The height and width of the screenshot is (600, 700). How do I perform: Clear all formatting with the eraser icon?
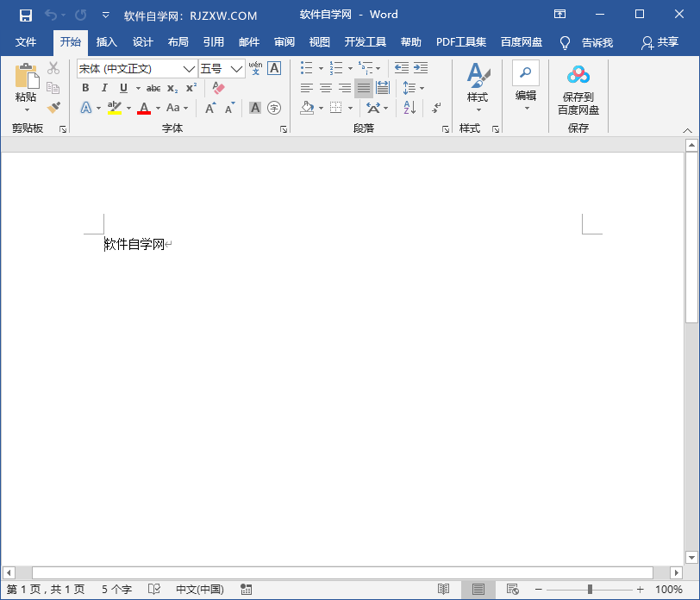216,87
